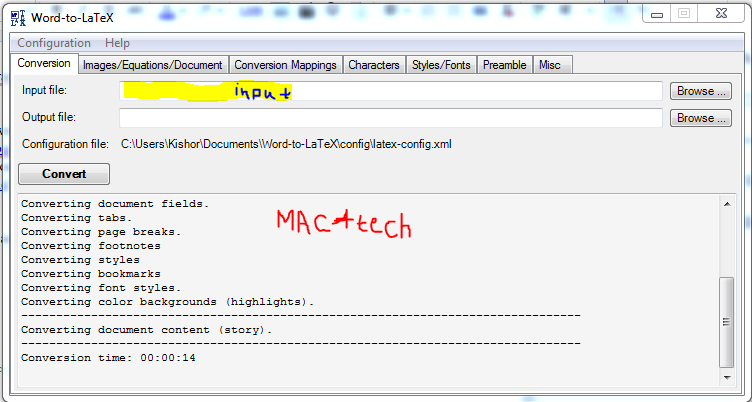Click the 'Converting document fields.' log line
The width and height of the screenshot is (752, 402).
coord(115,204)
